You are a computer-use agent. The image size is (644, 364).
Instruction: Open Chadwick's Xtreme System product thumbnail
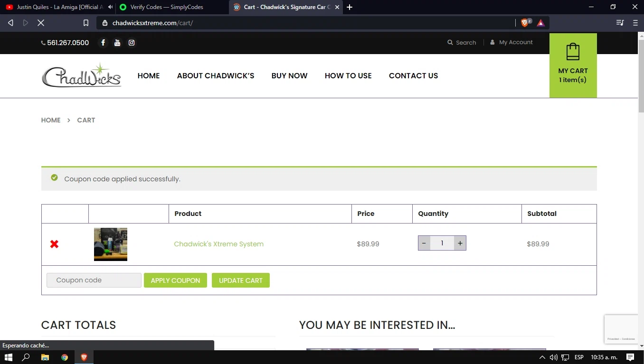click(111, 244)
